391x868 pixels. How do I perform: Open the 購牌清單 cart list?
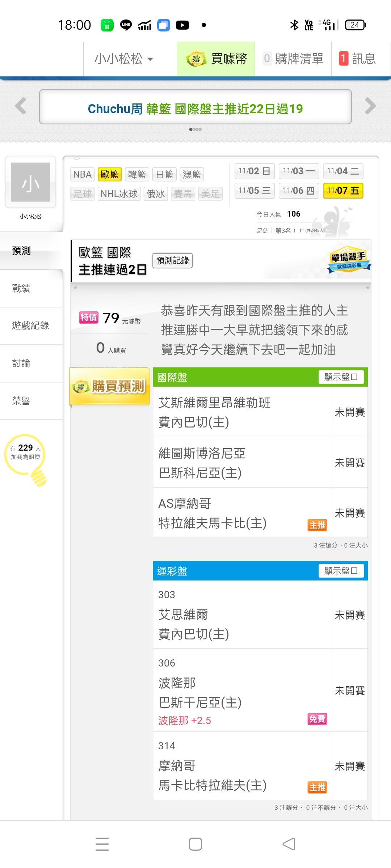(293, 59)
